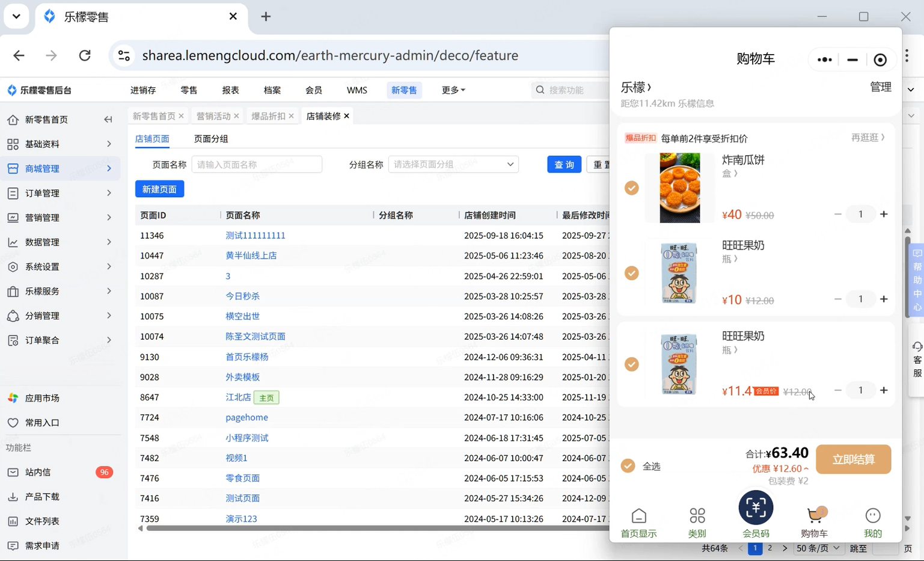Click the 订单聚合 icon
Viewport: 924px width, 561px height.
pyautogui.click(x=13, y=340)
